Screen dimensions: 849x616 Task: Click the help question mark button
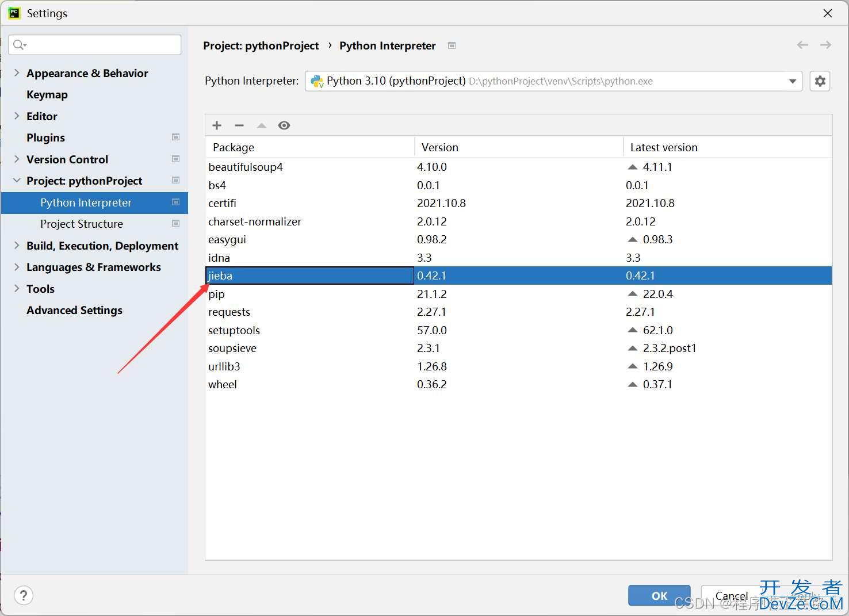[24, 595]
